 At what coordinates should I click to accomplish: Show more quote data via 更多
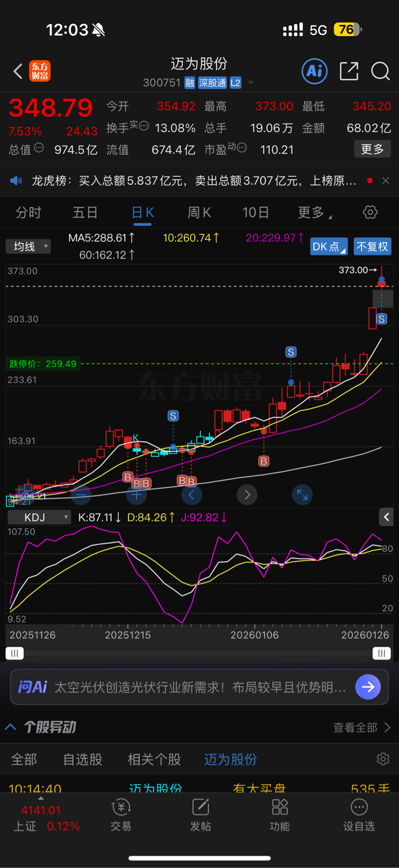[x=373, y=149]
